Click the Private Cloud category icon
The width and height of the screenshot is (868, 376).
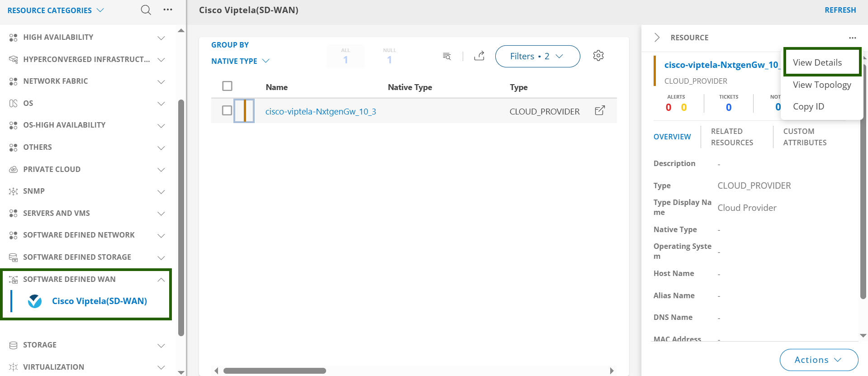point(14,169)
